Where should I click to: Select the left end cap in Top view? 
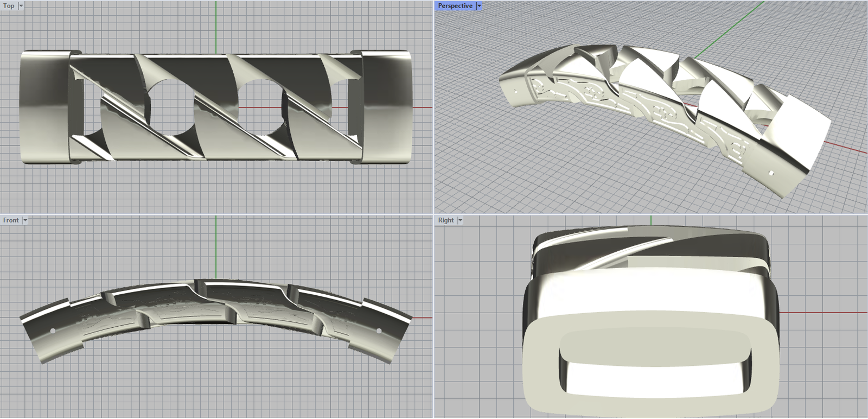(43, 106)
